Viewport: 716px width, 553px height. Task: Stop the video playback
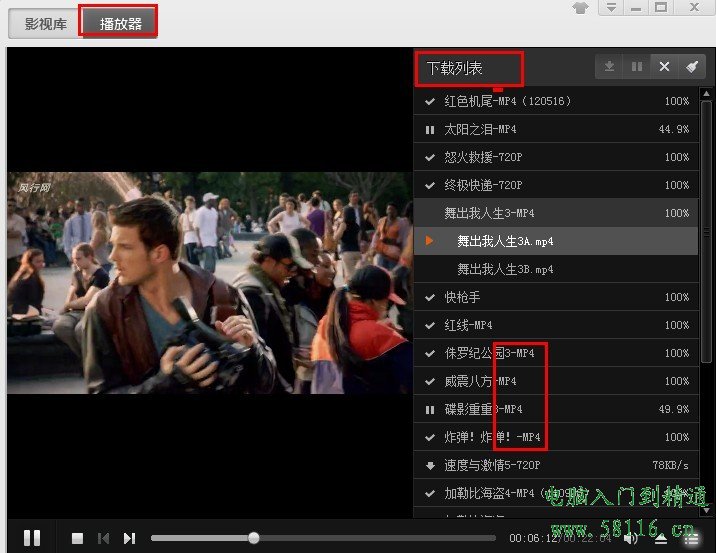(78, 538)
